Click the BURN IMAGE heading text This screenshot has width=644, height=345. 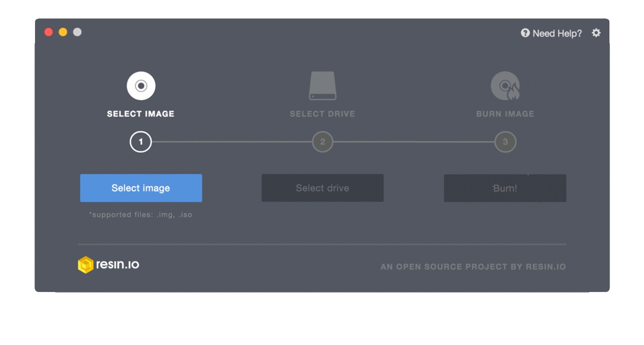[505, 114]
